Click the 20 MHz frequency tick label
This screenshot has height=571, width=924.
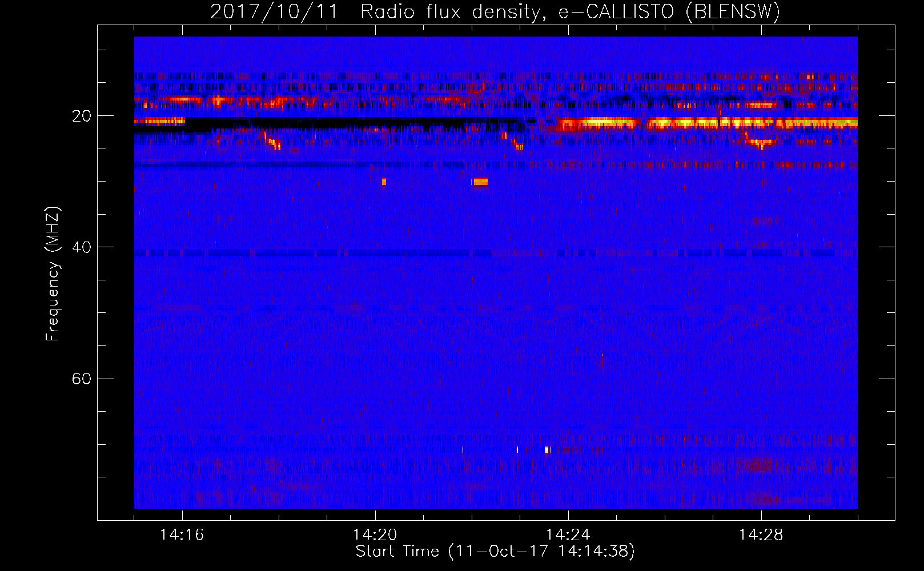pyautogui.click(x=82, y=116)
